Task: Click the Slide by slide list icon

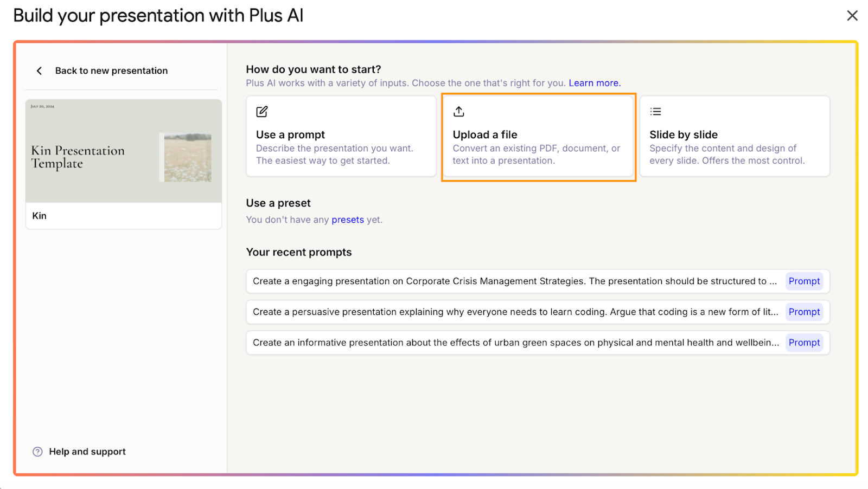Action: pyautogui.click(x=655, y=112)
